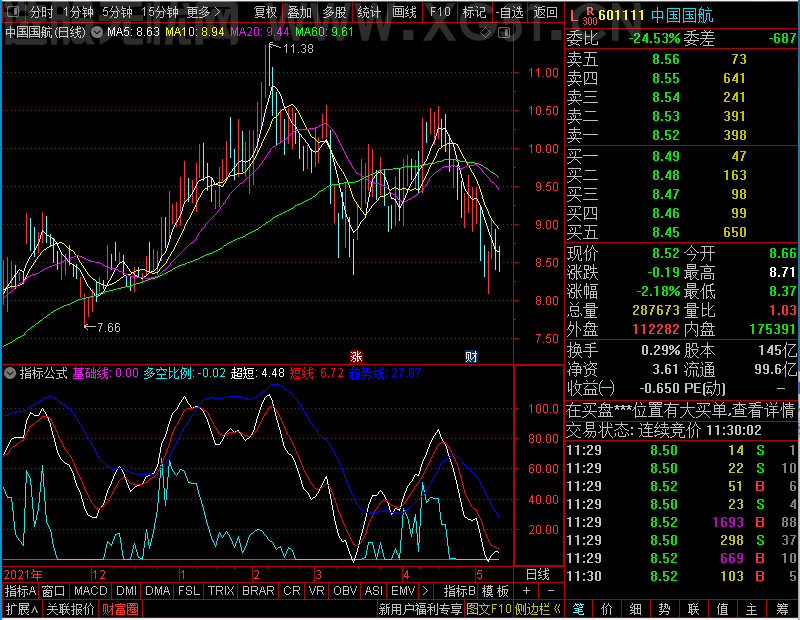Screen dimensions: 800x620
Task: Select the 势 trend tab
Action: click(x=664, y=609)
